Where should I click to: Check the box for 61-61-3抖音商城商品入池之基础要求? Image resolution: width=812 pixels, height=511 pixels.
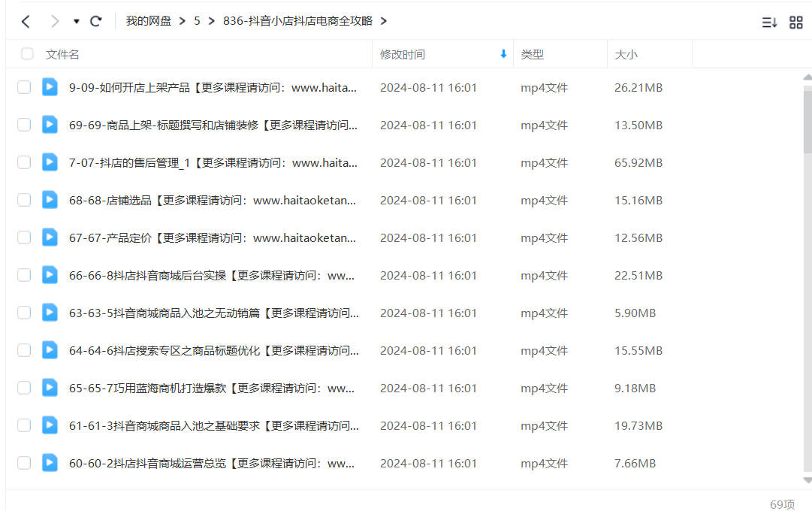pos(24,425)
